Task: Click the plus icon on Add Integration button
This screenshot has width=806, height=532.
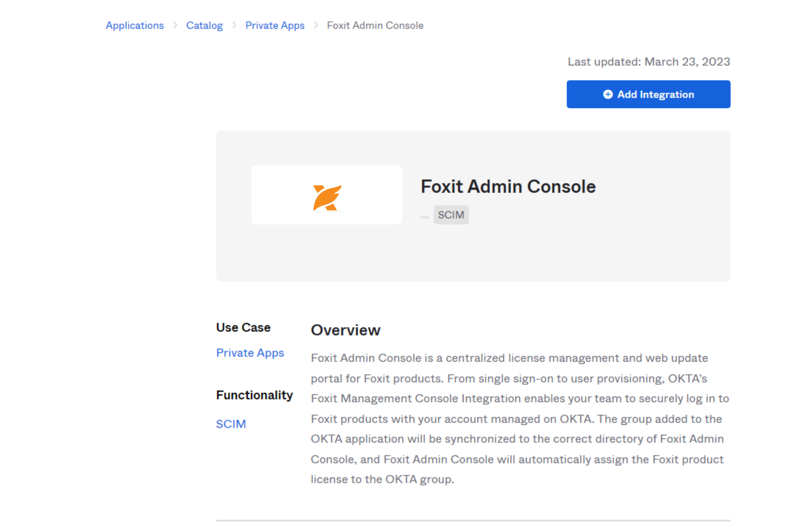Action: tap(608, 95)
